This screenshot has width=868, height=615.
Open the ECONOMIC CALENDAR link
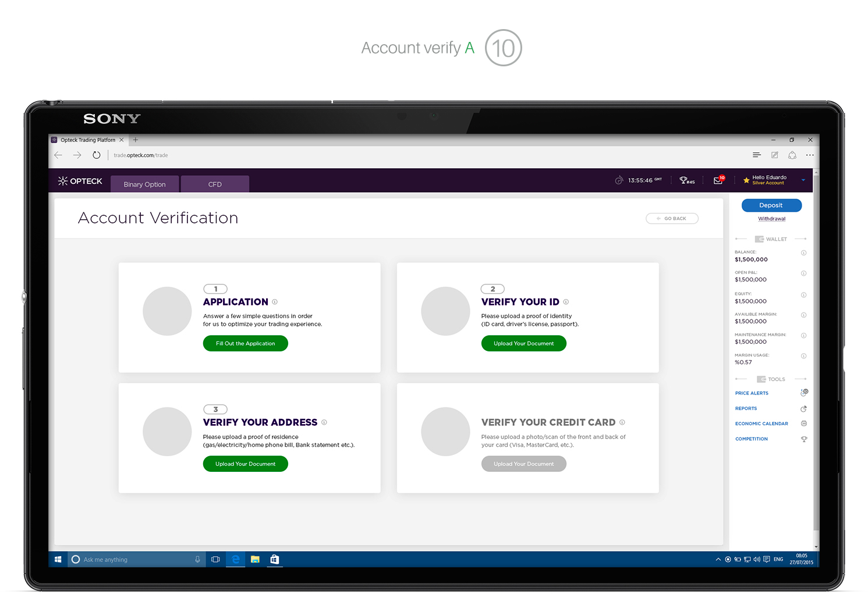pos(761,424)
